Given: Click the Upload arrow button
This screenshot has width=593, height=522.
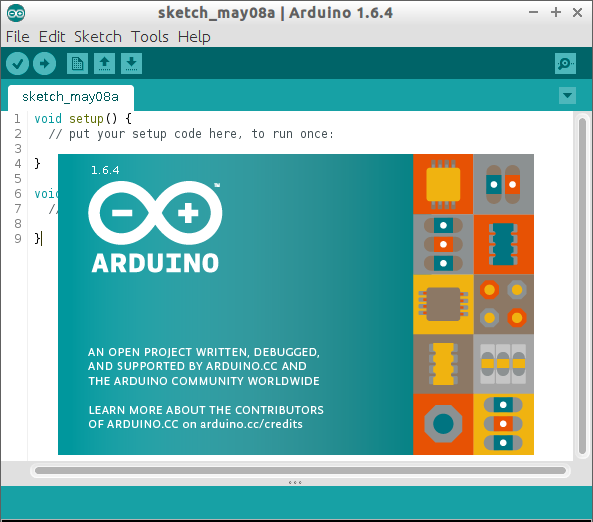Looking at the screenshot, I should click(x=45, y=63).
